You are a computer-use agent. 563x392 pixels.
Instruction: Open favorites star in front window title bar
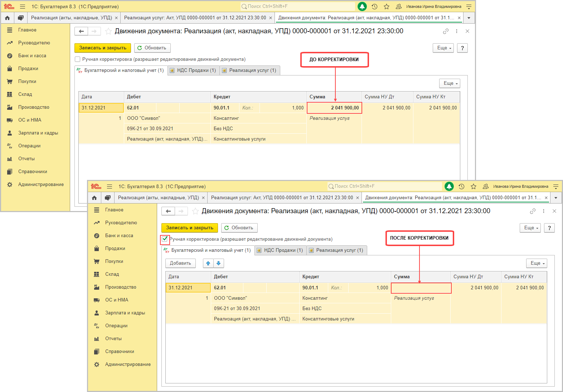pyautogui.click(x=474, y=186)
